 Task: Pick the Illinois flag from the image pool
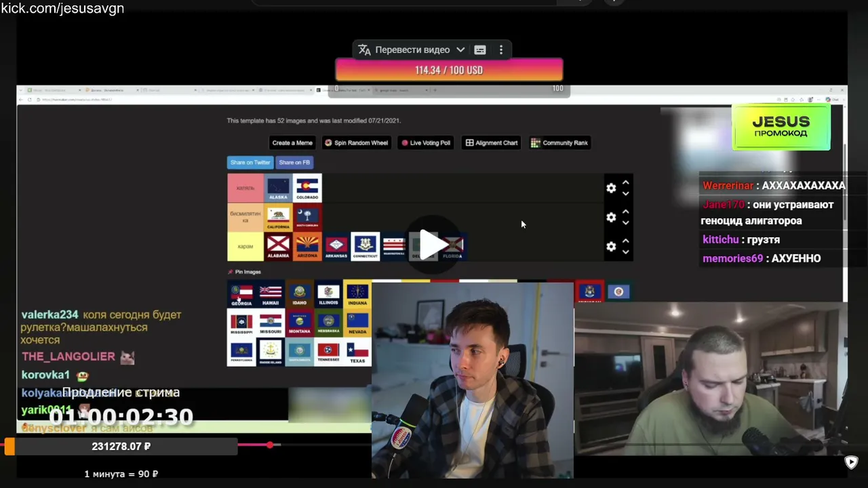(x=328, y=294)
